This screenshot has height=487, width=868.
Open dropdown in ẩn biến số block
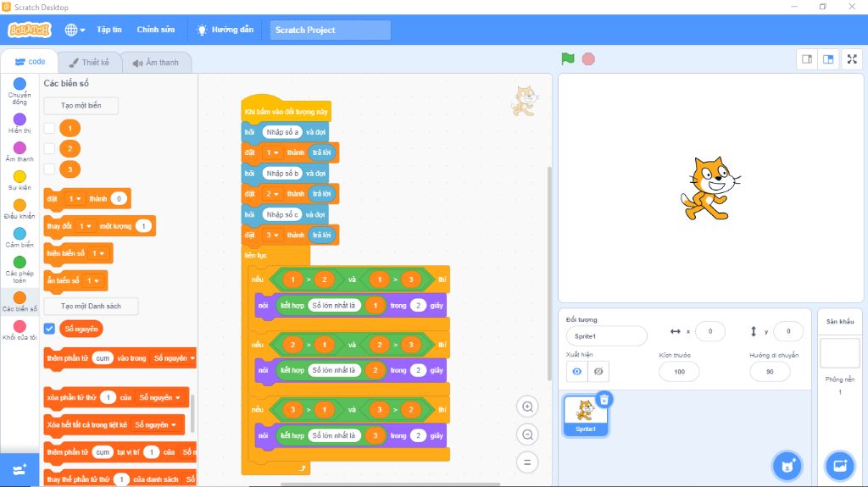pos(93,280)
